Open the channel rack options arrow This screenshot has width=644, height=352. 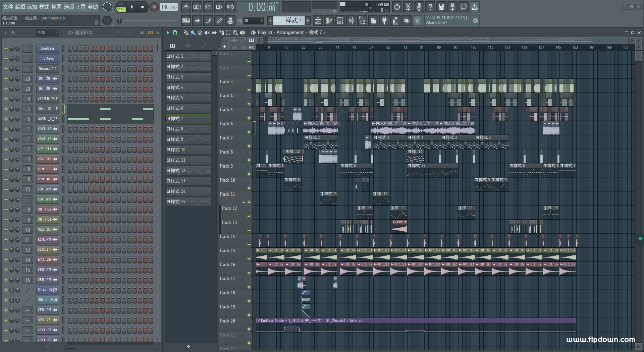tap(5, 33)
